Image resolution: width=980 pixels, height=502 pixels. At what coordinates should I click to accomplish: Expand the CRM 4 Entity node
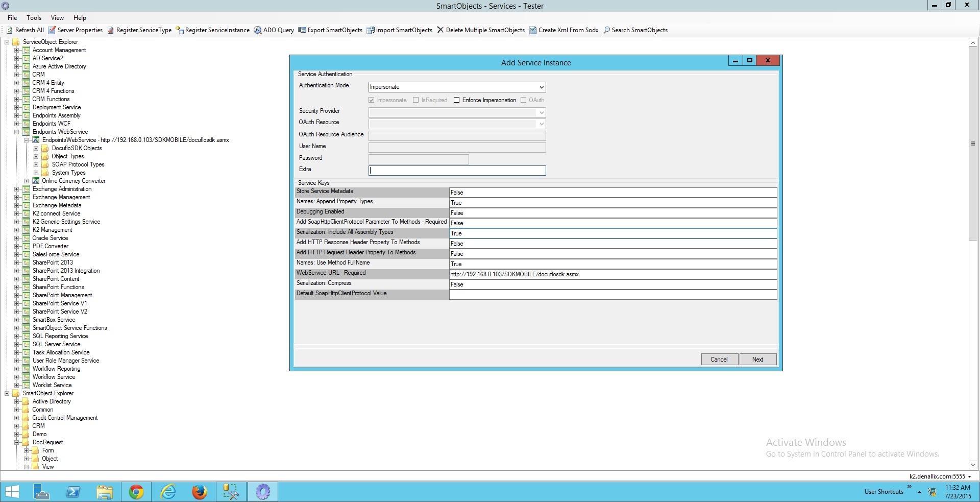click(x=17, y=83)
